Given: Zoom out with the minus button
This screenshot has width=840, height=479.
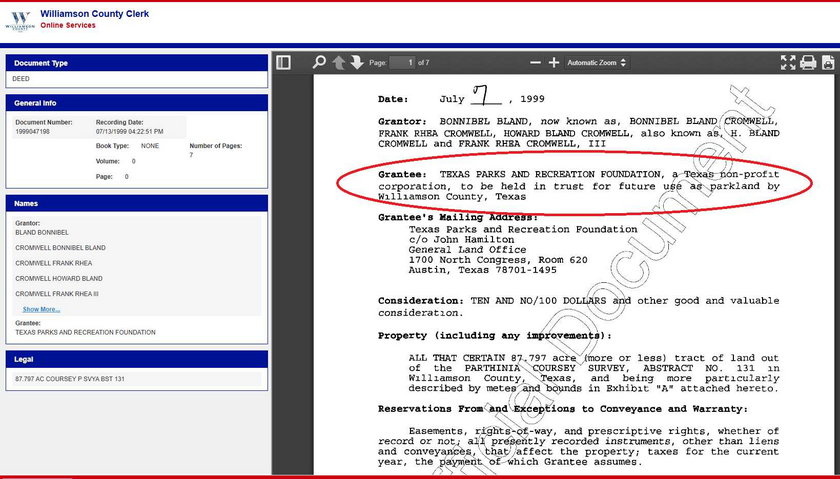Looking at the screenshot, I should point(535,63).
